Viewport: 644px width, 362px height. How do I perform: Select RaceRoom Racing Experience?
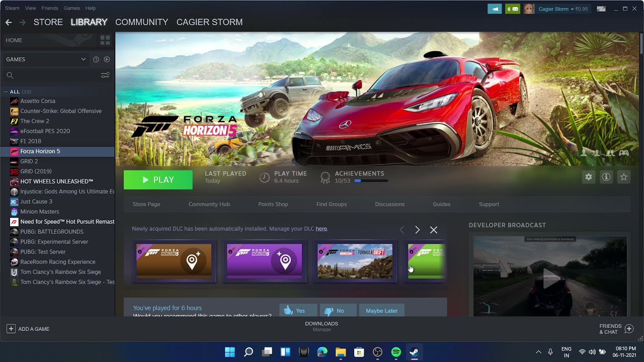coord(57,262)
